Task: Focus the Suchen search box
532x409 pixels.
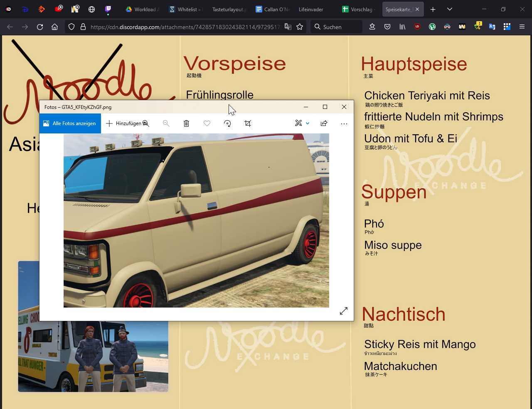Action: (x=336, y=27)
